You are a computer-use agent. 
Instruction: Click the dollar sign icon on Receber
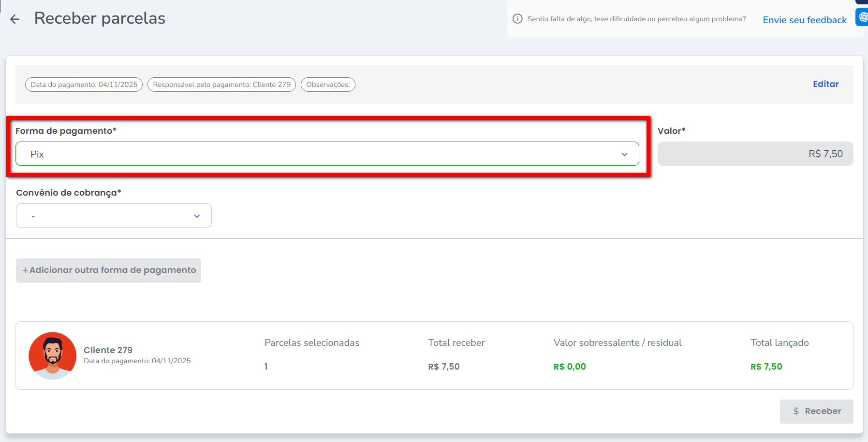796,412
